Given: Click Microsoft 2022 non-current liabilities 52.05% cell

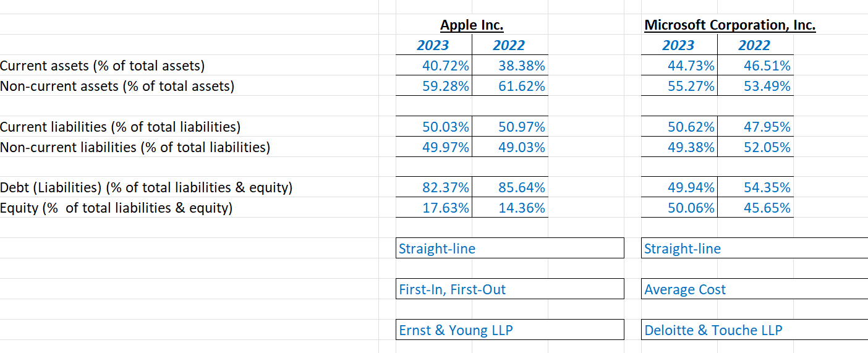Looking at the screenshot, I should point(755,147).
